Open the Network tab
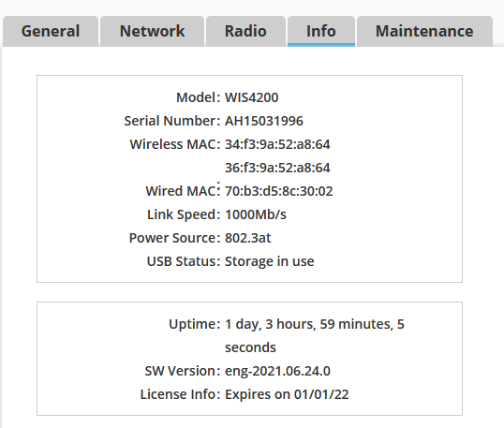The image size is (504, 428). click(152, 31)
